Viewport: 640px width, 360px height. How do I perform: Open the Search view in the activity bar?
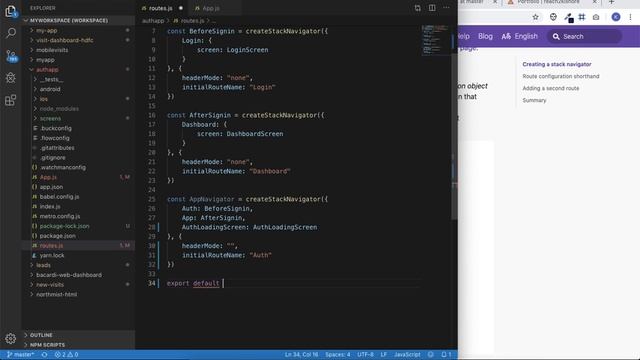tap(11, 33)
